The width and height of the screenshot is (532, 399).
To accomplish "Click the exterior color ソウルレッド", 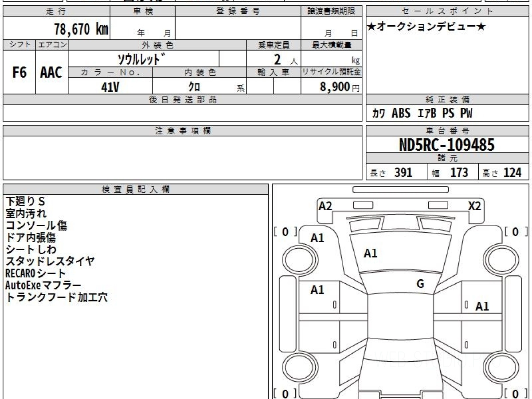I will (x=141, y=59).
